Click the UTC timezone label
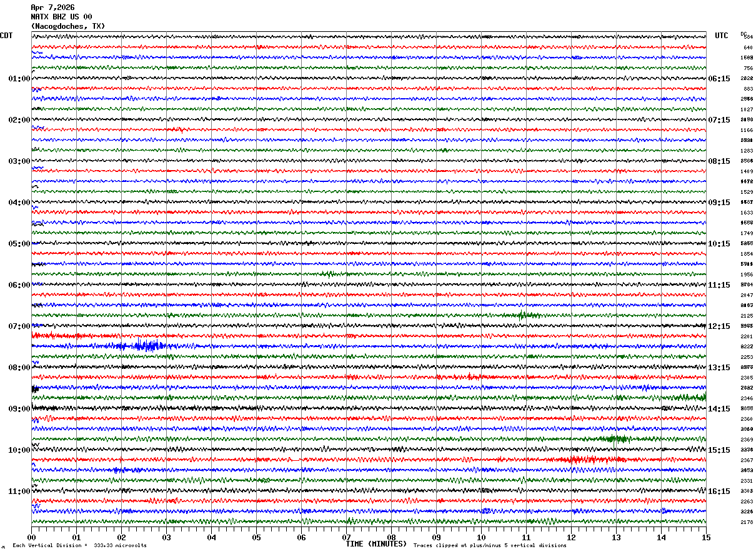 pyautogui.click(x=722, y=36)
